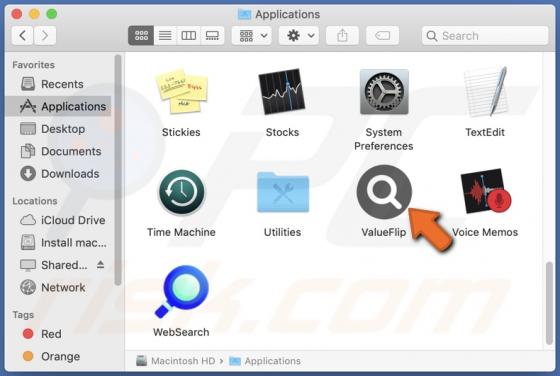Click the Edit Tags toolbar button
Viewport: 560px width, 376px height.
click(382, 35)
